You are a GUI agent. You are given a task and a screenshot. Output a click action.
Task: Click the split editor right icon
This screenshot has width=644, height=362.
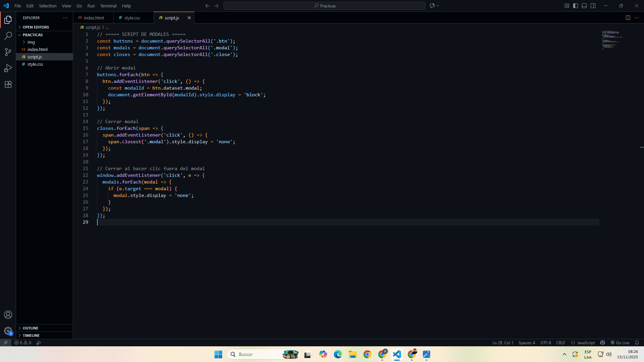pyautogui.click(x=628, y=18)
